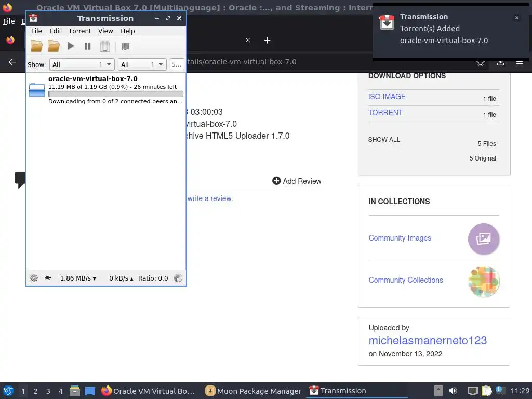
Task: Select the oracle-vm-virtual-box-7.0 torrent row
Action: tap(106, 89)
